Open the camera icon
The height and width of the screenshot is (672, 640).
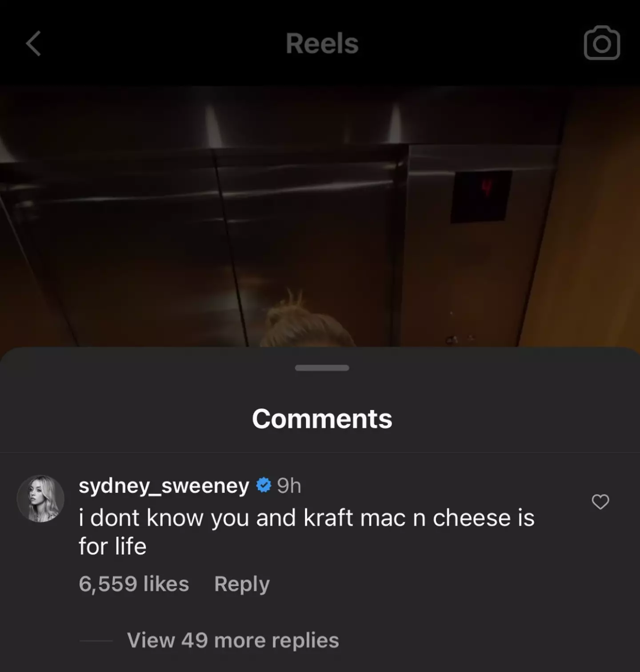(x=602, y=43)
